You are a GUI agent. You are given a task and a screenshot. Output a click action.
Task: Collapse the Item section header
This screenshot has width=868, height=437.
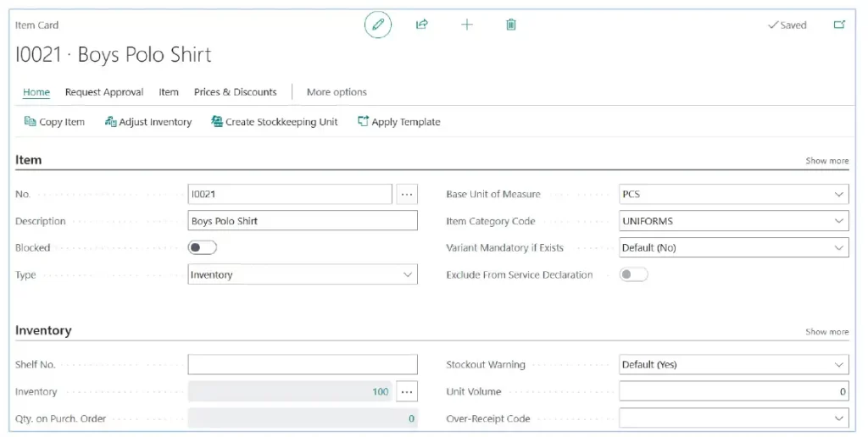pyautogui.click(x=28, y=160)
